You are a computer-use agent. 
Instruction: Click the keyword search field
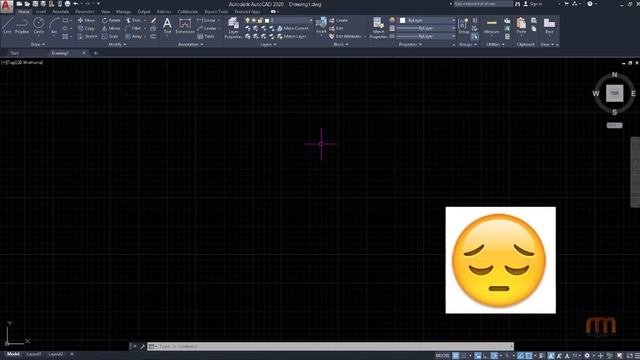point(483,4)
